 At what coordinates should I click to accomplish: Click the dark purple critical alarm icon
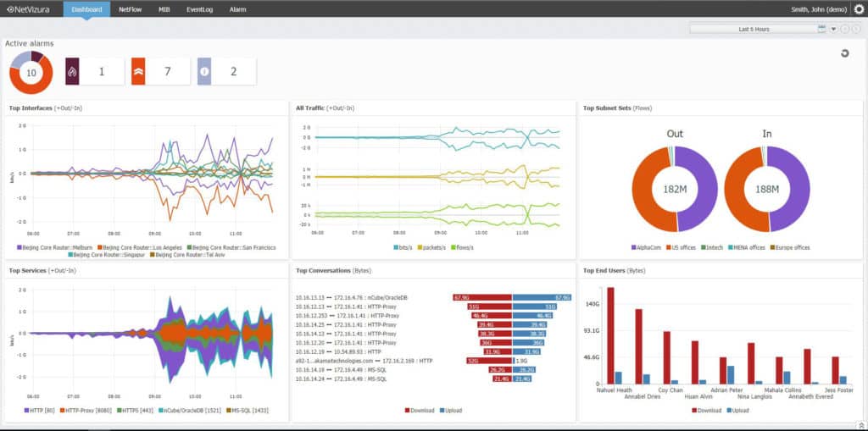coord(73,71)
